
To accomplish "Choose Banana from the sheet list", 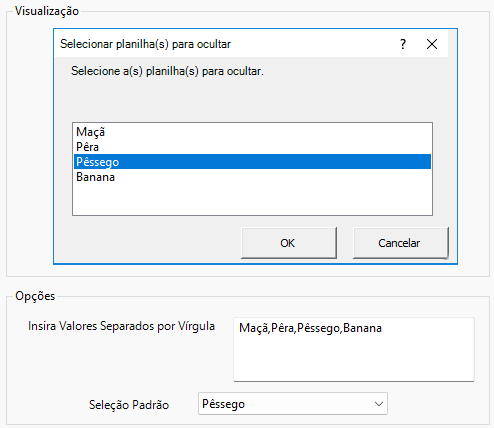I will click(x=95, y=177).
